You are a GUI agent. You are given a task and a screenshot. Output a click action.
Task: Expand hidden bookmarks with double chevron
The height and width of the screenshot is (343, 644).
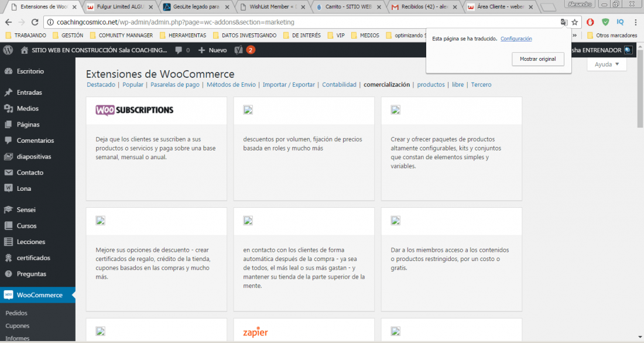point(574,35)
